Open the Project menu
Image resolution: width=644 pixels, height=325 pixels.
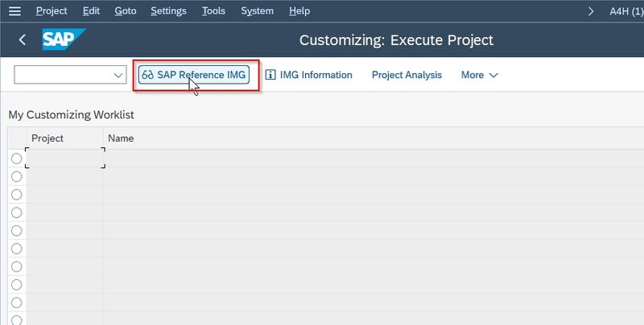(52, 11)
